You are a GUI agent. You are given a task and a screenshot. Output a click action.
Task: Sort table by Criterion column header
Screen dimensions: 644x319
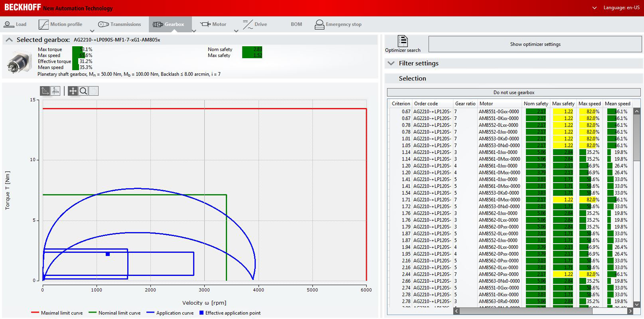coord(401,104)
